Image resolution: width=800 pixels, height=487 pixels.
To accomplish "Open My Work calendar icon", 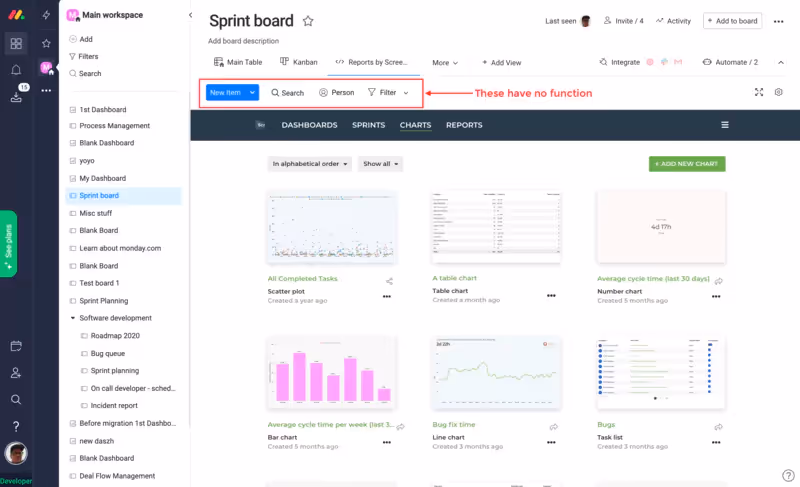I will [16, 346].
